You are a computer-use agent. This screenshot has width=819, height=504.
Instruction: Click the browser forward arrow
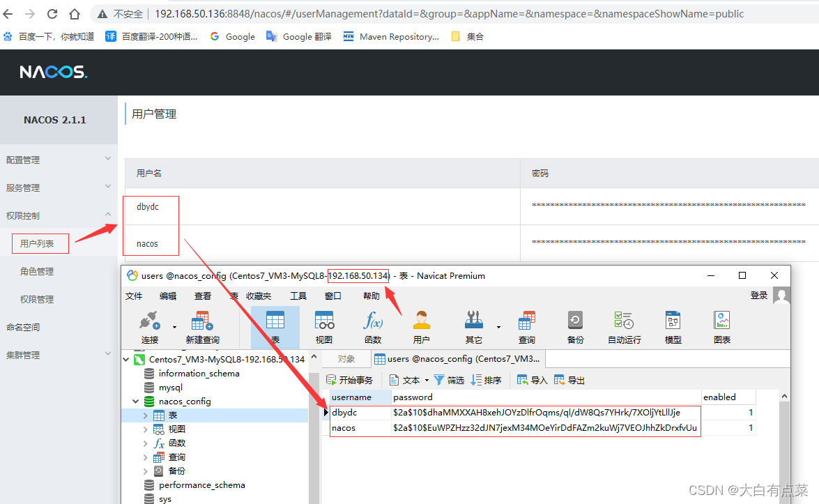[x=30, y=14]
